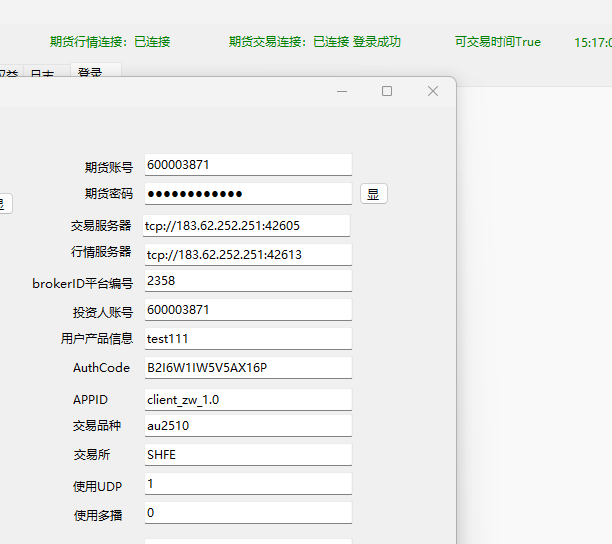Minimize the login settings dialog
The width and height of the screenshot is (612, 544).
(342, 91)
